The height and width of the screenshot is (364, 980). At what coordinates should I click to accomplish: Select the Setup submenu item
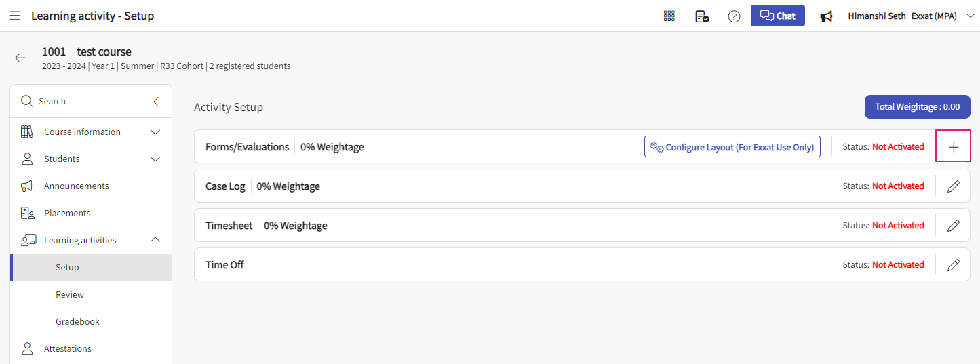(x=91, y=267)
